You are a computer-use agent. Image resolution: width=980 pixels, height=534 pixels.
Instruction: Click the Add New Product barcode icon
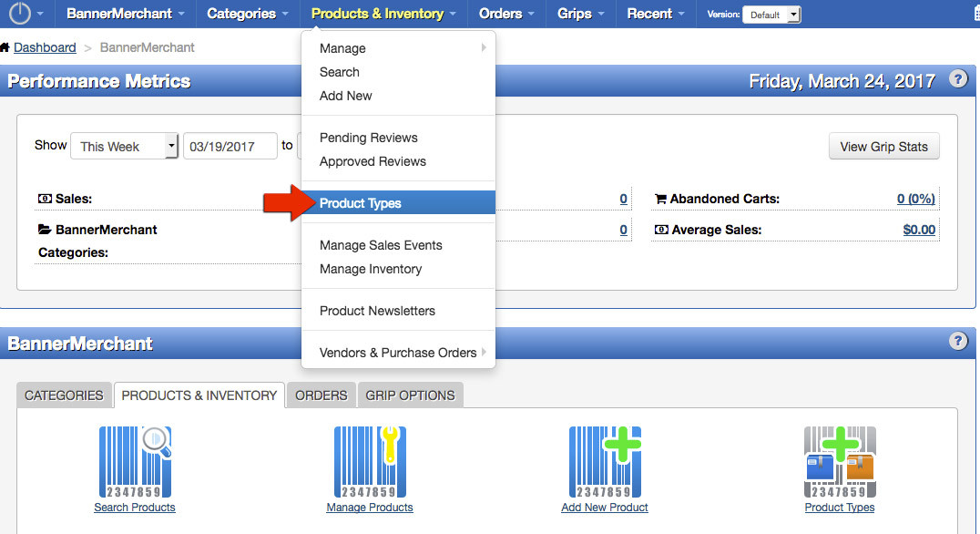(x=605, y=461)
